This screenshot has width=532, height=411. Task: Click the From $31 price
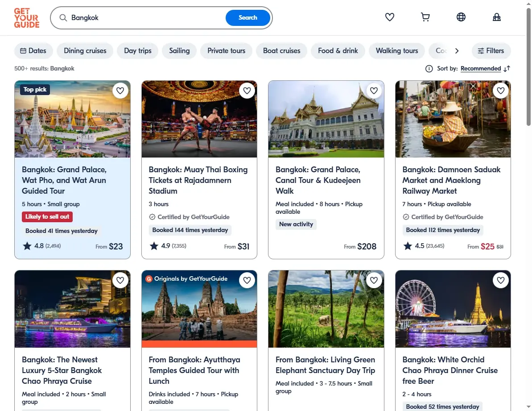(x=237, y=246)
